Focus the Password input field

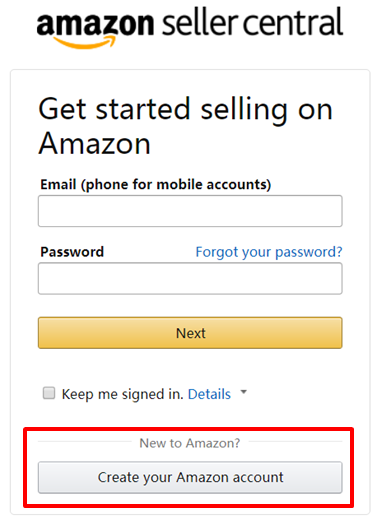(x=190, y=278)
